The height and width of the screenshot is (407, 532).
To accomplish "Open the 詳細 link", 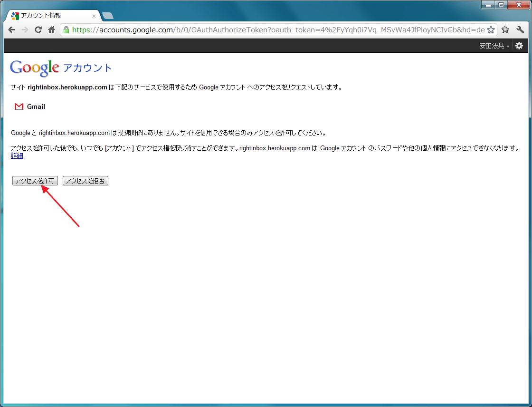I will pos(17,156).
